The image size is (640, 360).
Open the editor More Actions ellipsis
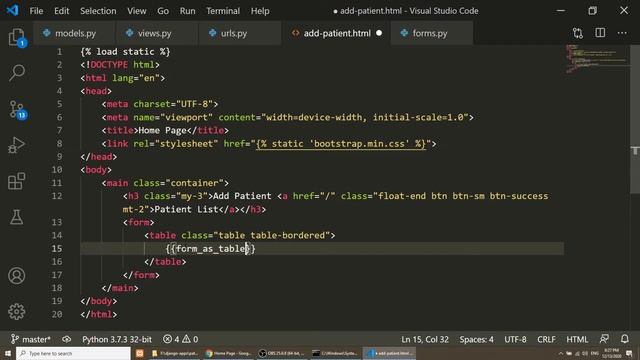click(622, 33)
